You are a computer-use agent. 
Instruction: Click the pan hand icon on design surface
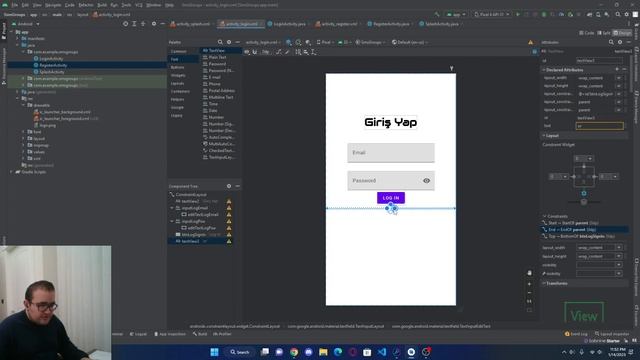(529, 273)
